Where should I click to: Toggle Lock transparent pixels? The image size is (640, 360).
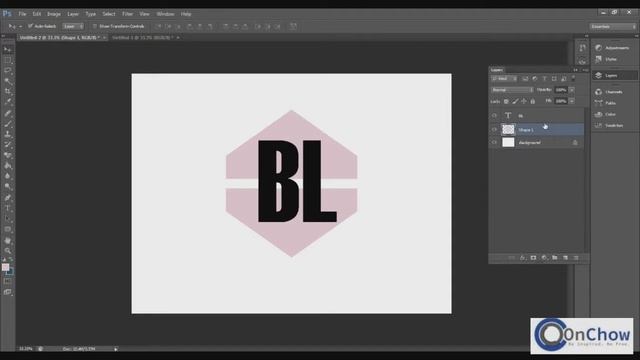506,101
